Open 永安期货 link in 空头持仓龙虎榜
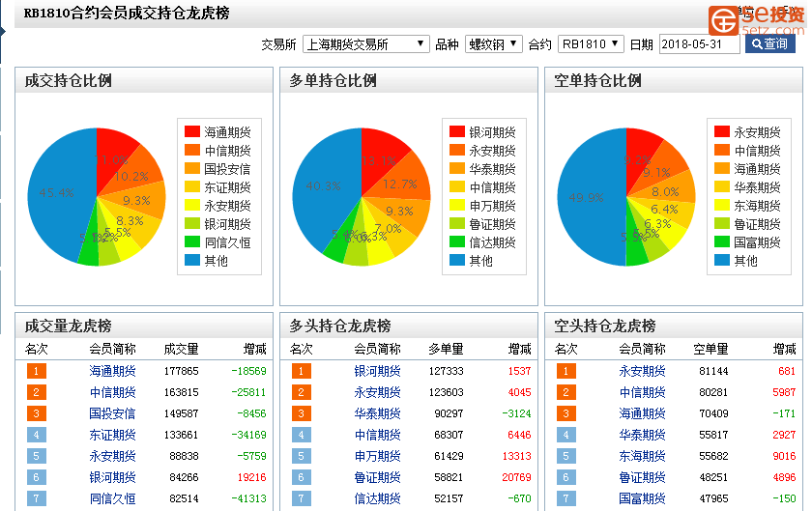 642,371
